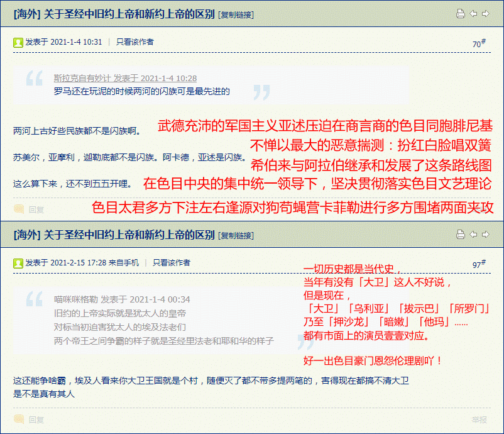Click the 97# floor number link
The height and width of the screenshot is (434, 504).
479,264
